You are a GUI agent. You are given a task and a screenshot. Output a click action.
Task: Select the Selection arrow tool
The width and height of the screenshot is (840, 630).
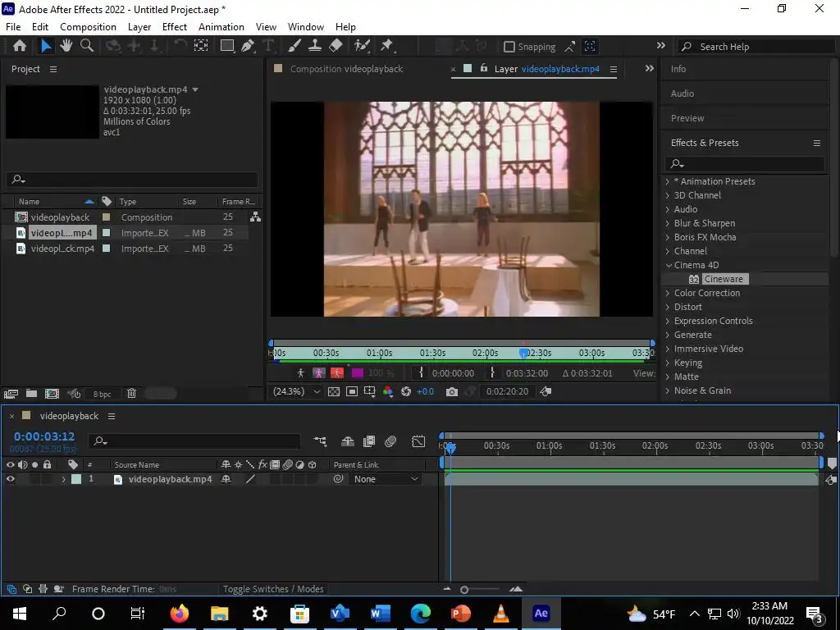46,46
